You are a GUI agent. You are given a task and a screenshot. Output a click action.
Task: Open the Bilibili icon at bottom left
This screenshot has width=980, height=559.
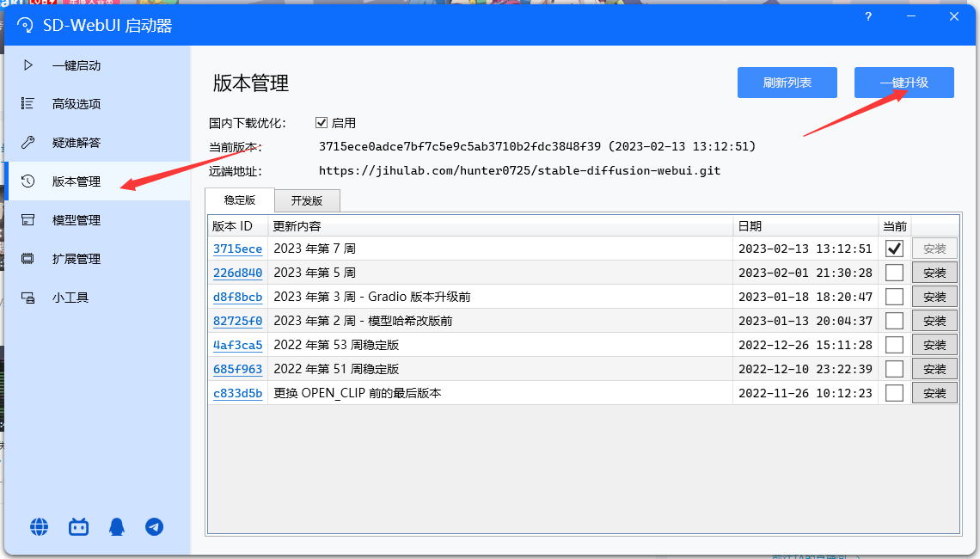coord(78,526)
